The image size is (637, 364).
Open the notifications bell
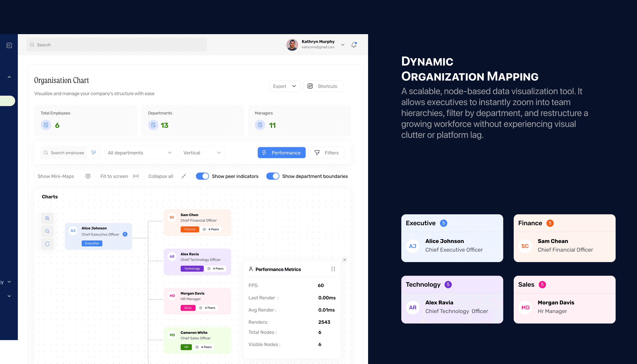click(354, 45)
